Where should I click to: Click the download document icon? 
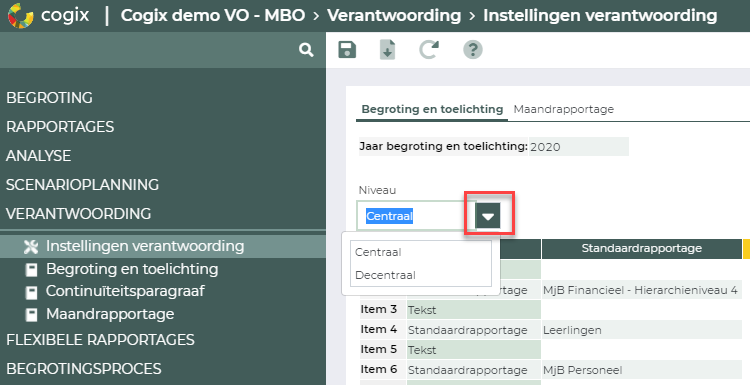pyautogui.click(x=387, y=50)
